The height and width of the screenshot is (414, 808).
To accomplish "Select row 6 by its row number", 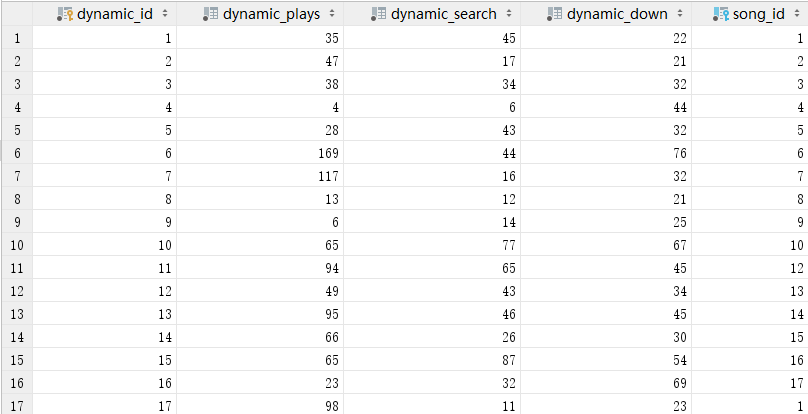I will pos(16,154).
